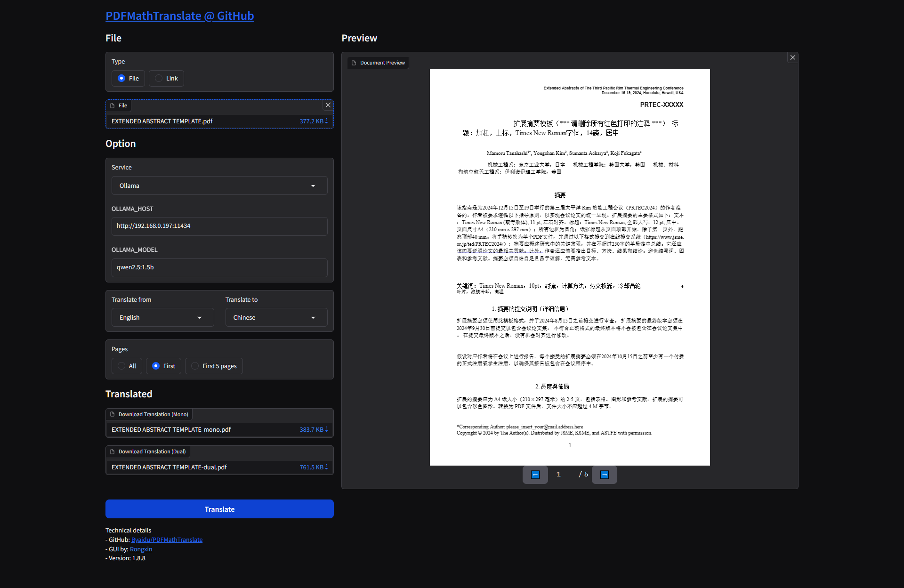Remove the uploaded file with the X icon
This screenshot has width=904, height=588.
(x=328, y=105)
